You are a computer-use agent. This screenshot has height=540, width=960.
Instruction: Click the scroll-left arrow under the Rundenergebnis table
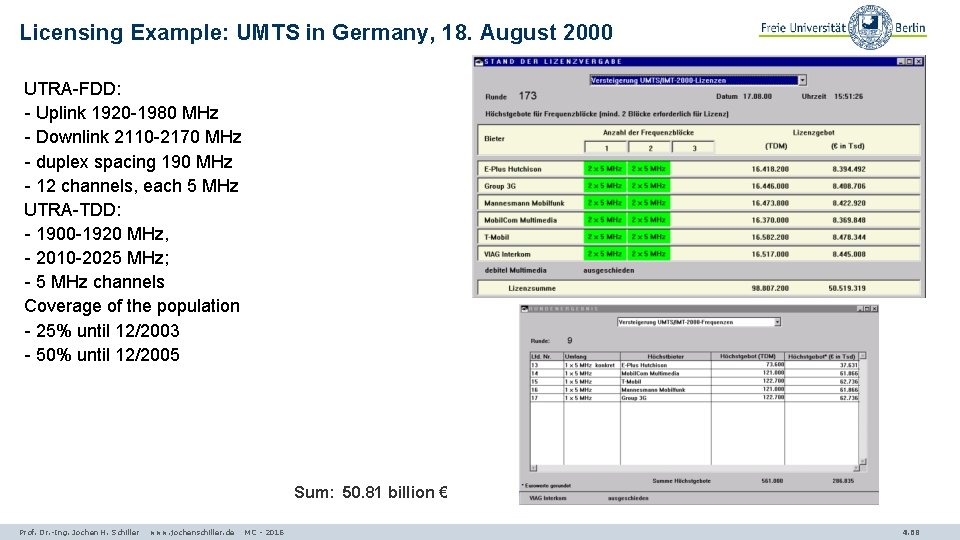click(533, 468)
